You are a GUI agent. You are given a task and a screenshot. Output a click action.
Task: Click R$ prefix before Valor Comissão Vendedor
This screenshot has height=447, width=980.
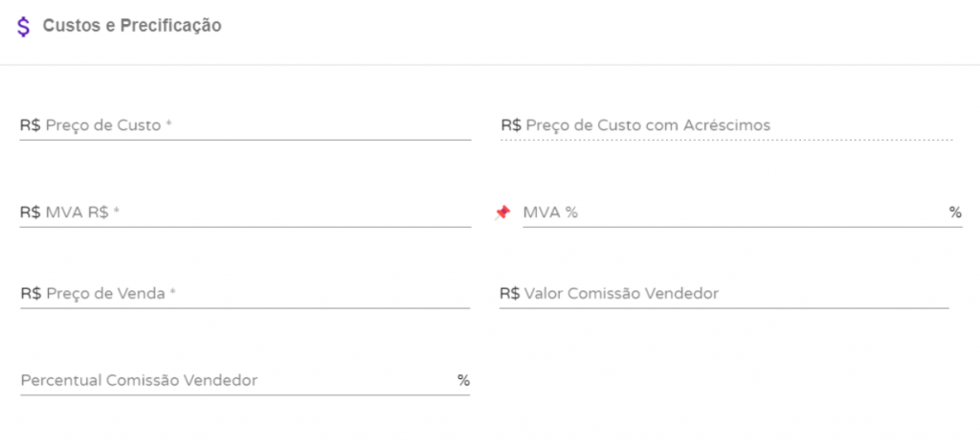tap(509, 294)
